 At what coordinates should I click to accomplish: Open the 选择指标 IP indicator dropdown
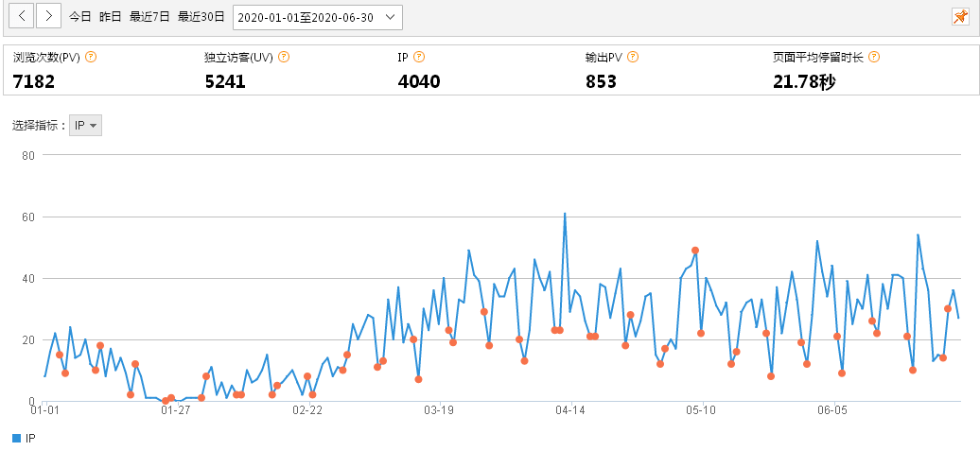tap(85, 126)
